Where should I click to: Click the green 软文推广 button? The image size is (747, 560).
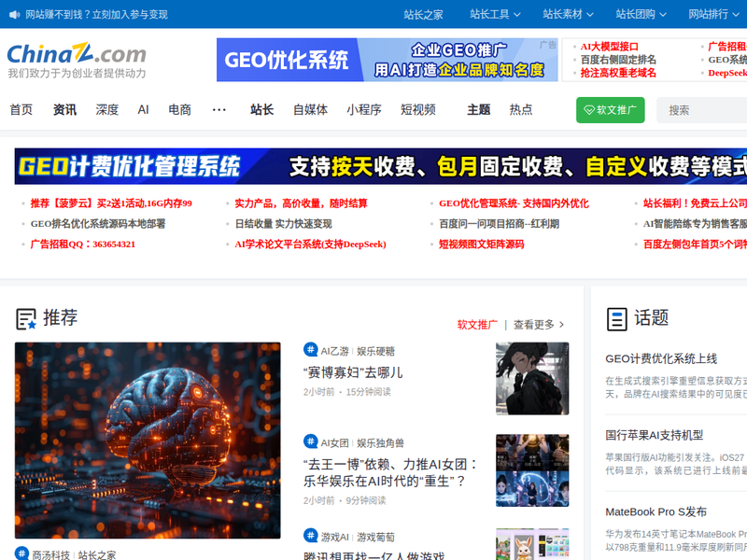point(611,110)
